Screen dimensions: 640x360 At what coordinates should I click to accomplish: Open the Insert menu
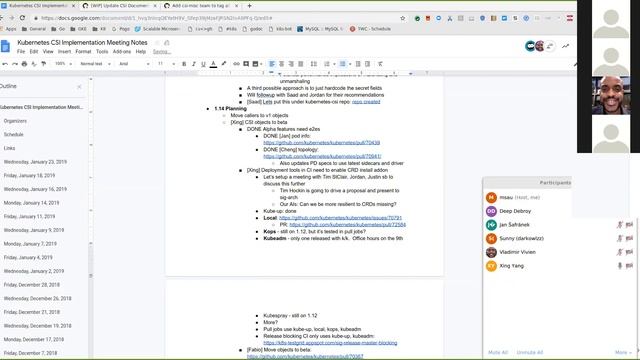tap(64, 52)
